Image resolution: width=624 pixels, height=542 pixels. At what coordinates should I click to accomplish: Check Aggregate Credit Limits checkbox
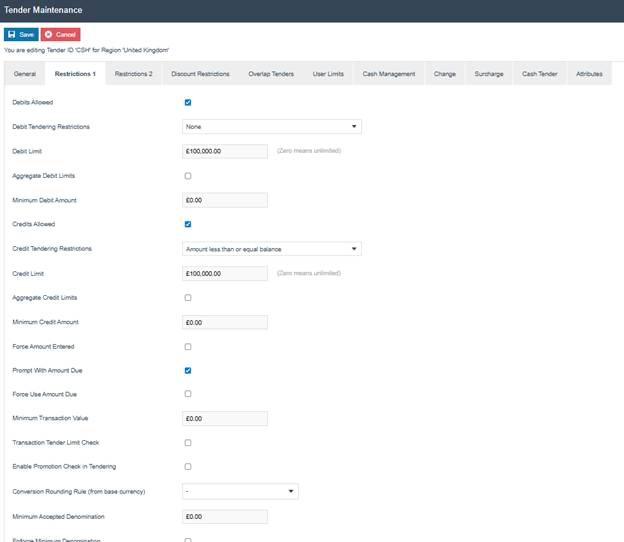[188, 298]
